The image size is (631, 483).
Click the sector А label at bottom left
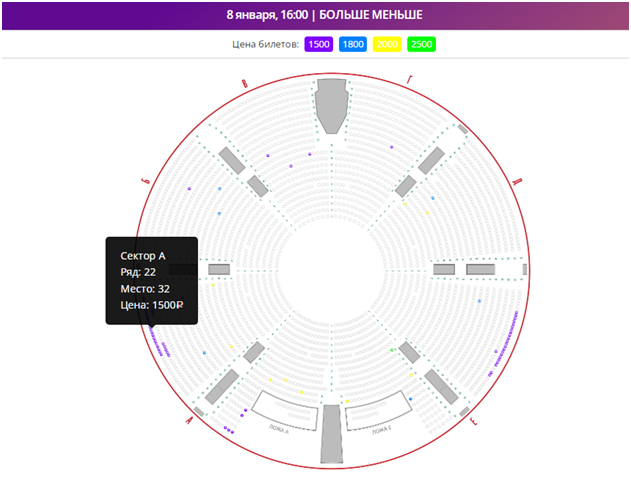tap(188, 421)
